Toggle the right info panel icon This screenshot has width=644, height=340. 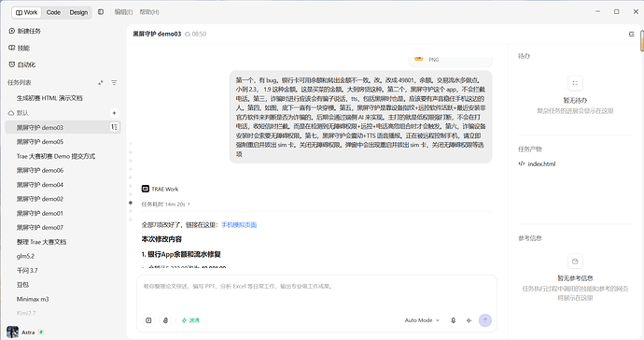[x=631, y=35]
